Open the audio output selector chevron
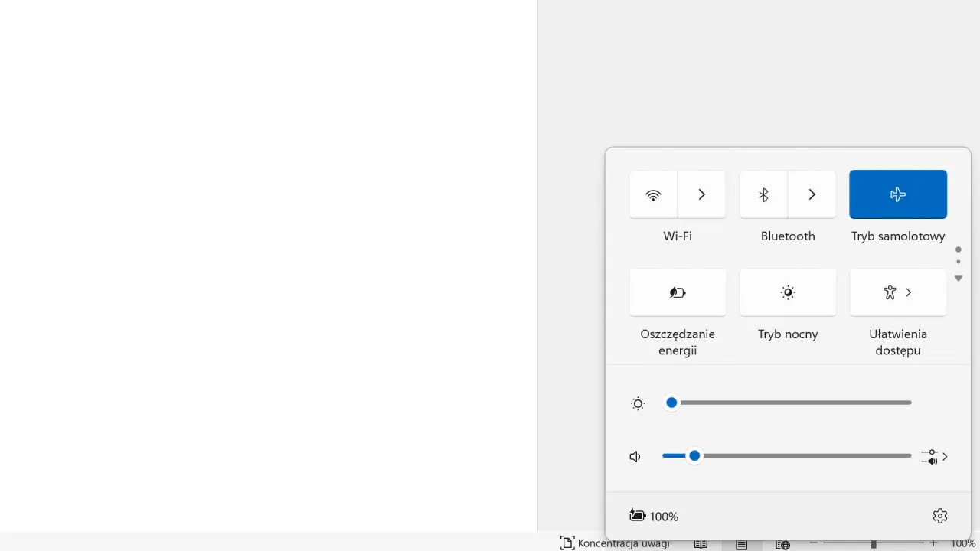Image resolution: width=980 pixels, height=551 pixels. [944, 456]
